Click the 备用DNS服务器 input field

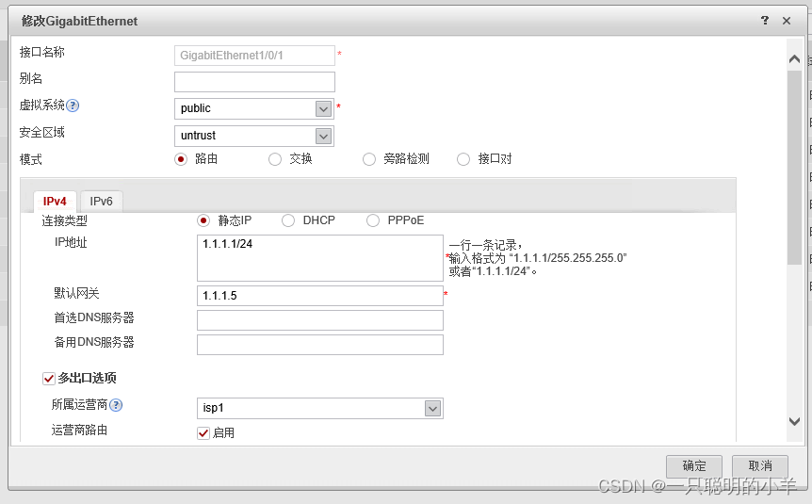(x=320, y=345)
